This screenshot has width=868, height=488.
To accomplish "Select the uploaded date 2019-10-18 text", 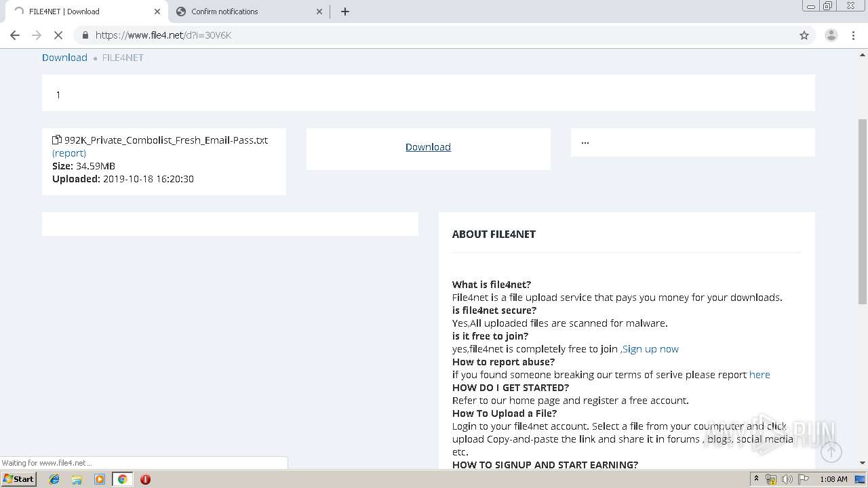I will pyautogui.click(x=149, y=179).
